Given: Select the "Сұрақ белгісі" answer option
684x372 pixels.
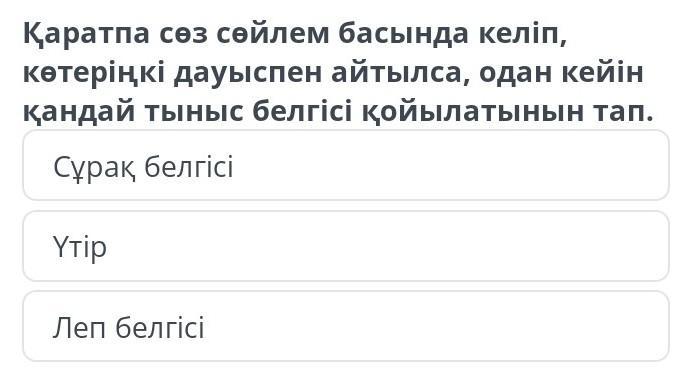Looking at the screenshot, I should (345, 166).
